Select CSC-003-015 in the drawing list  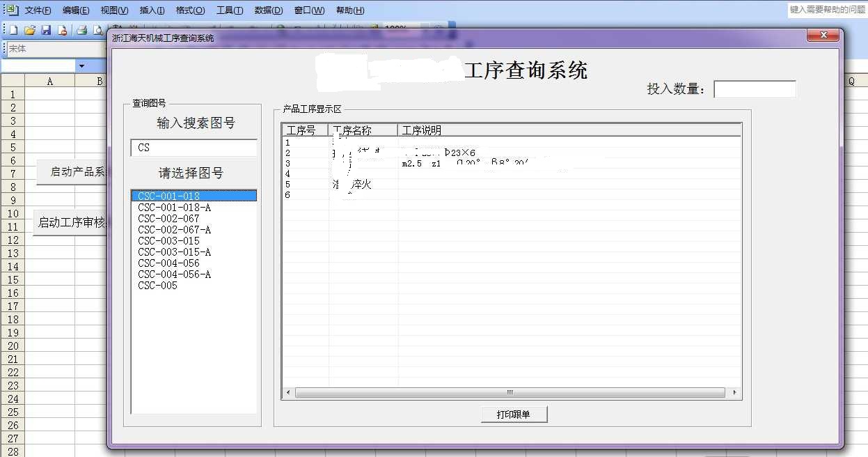pyautogui.click(x=194, y=240)
